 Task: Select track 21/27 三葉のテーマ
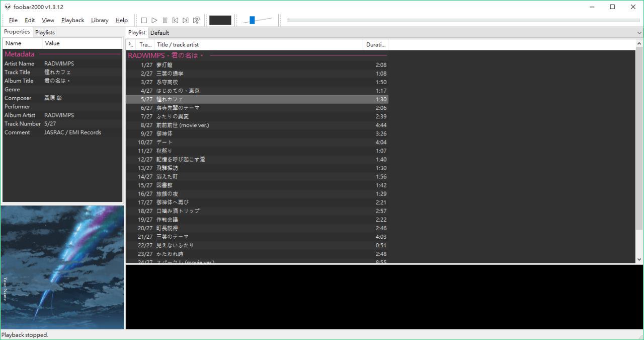click(x=257, y=236)
